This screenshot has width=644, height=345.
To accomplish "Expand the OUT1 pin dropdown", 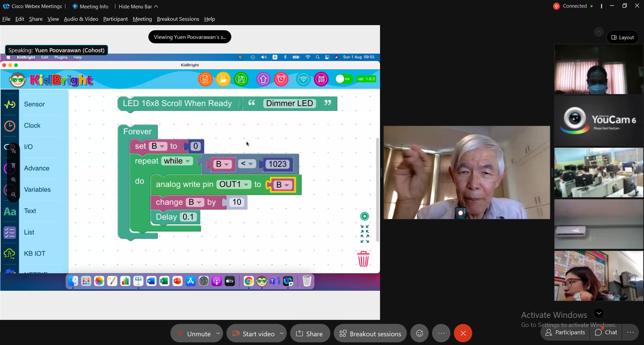I will 247,185.
